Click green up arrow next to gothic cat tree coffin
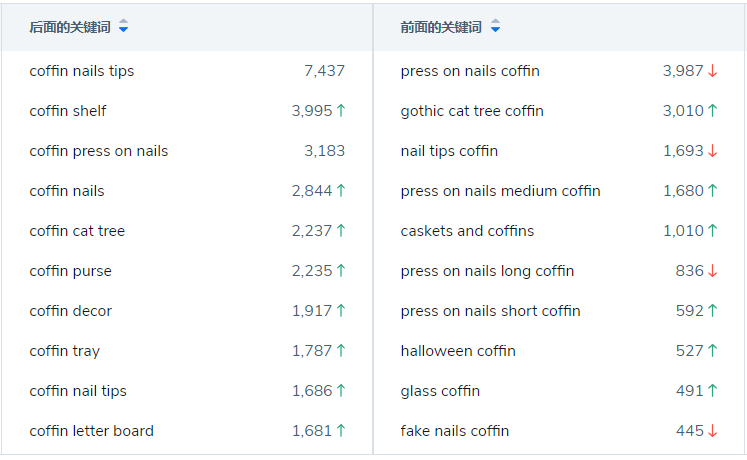747x460 pixels. [712, 111]
